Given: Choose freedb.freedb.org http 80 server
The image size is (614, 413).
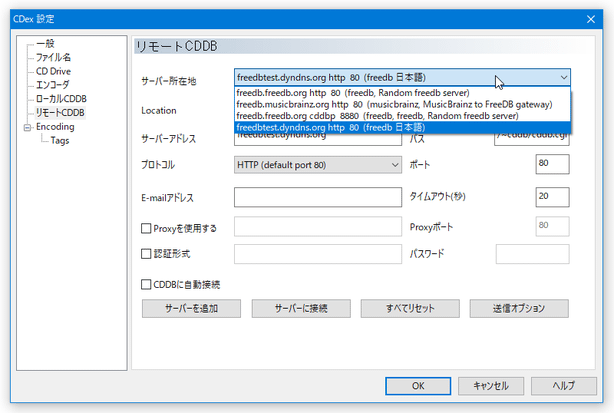Looking at the screenshot, I should (402, 93).
